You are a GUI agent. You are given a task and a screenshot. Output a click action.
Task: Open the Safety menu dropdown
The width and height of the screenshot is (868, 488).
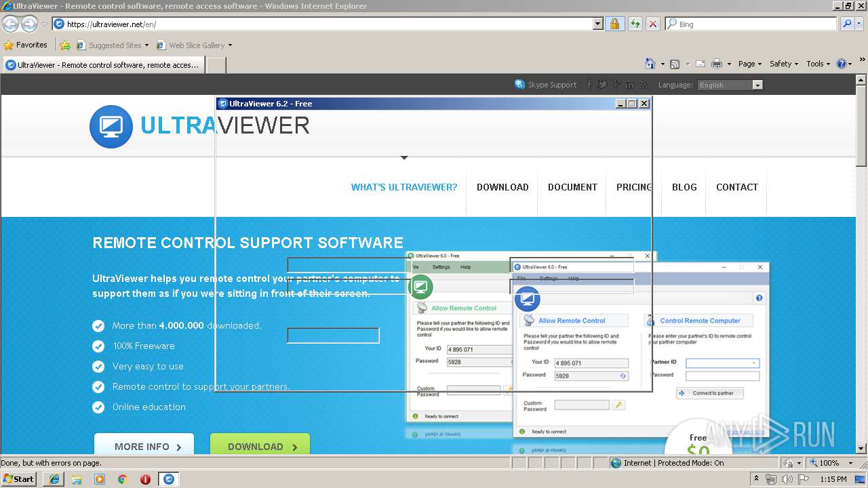tap(784, 64)
